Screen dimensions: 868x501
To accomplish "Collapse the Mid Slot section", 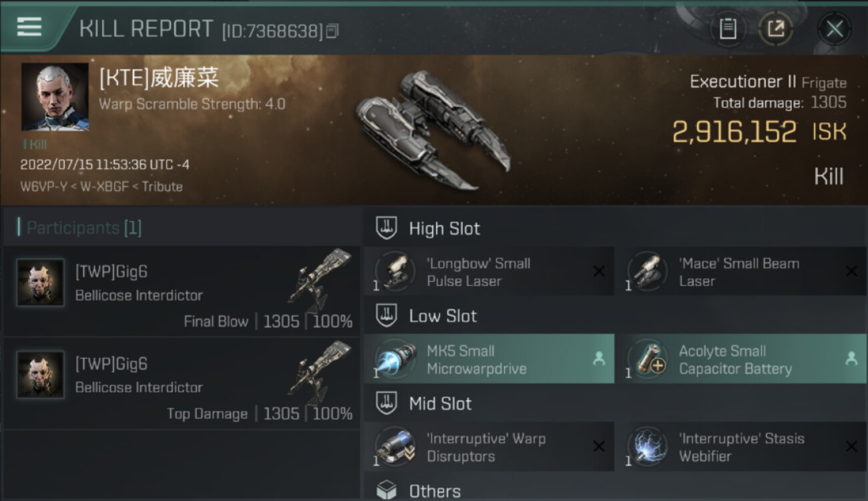I will click(x=440, y=403).
